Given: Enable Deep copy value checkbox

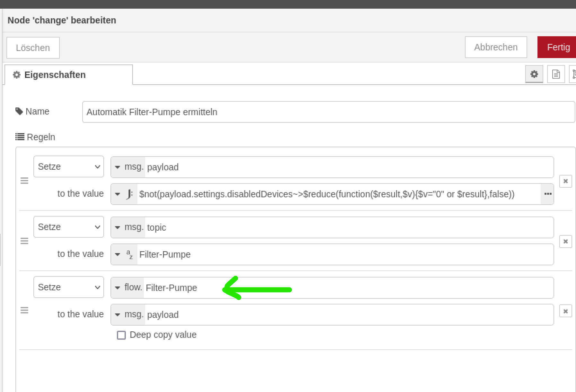Looking at the screenshot, I should 121,335.
